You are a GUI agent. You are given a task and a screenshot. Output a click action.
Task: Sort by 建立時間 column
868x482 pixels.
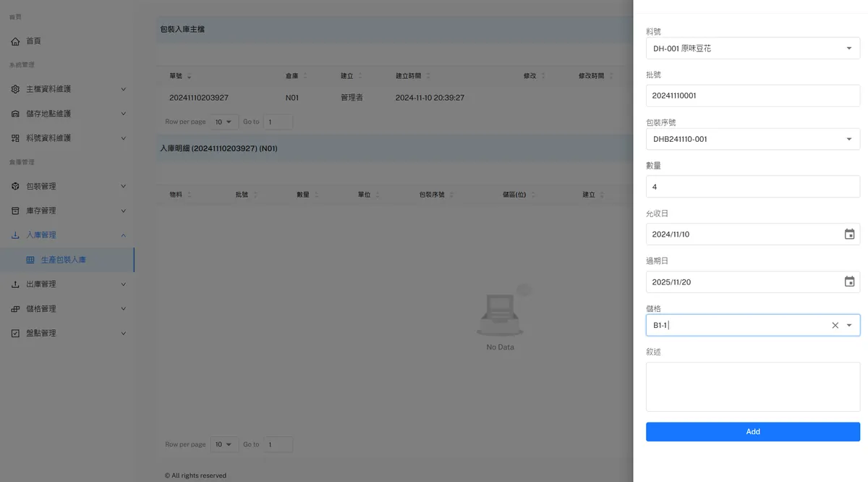tap(428, 76)
